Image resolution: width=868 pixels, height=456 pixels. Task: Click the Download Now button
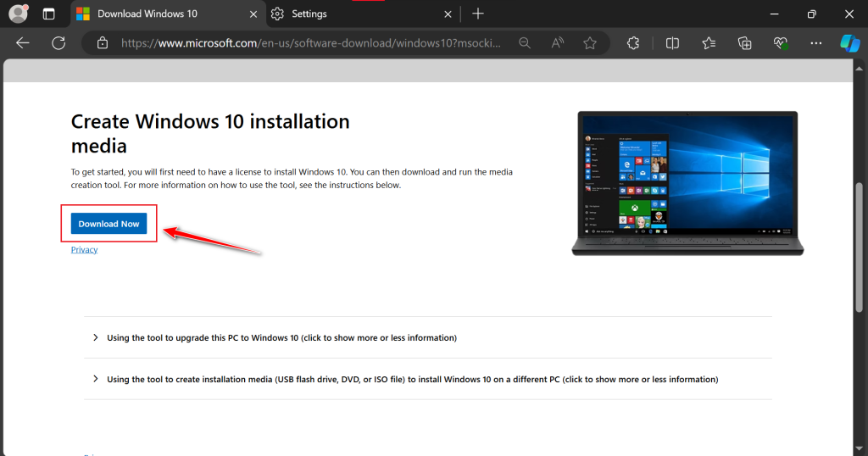[108, 224]
